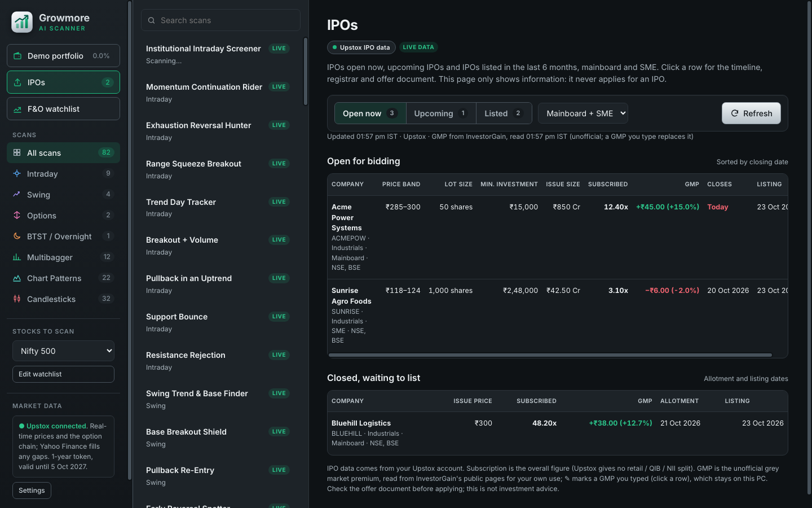Click the refresh arrow icon

tap(735, 113)
